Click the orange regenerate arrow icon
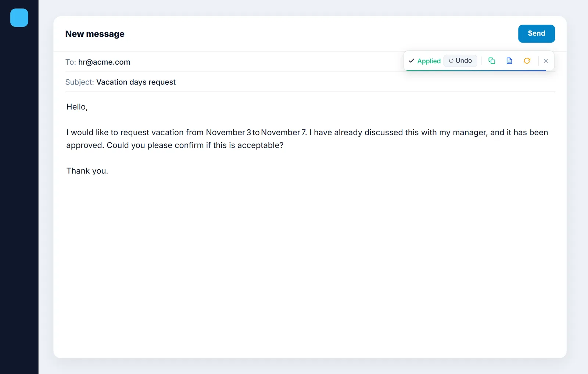Image resolution: width=588 pixels, height=374 pixels. (527, 61)
